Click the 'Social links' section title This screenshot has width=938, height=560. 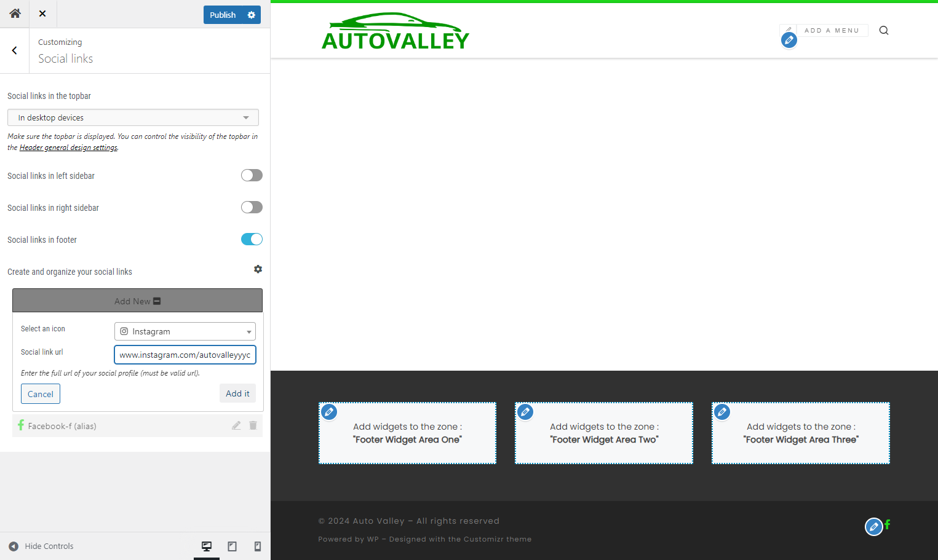pos(66,58)
